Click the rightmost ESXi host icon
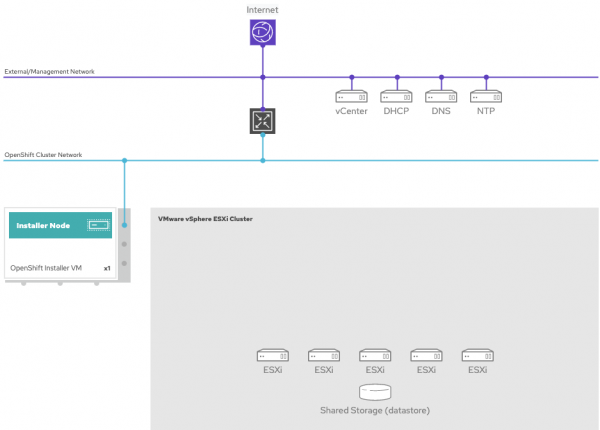 [x=477, y=355]
